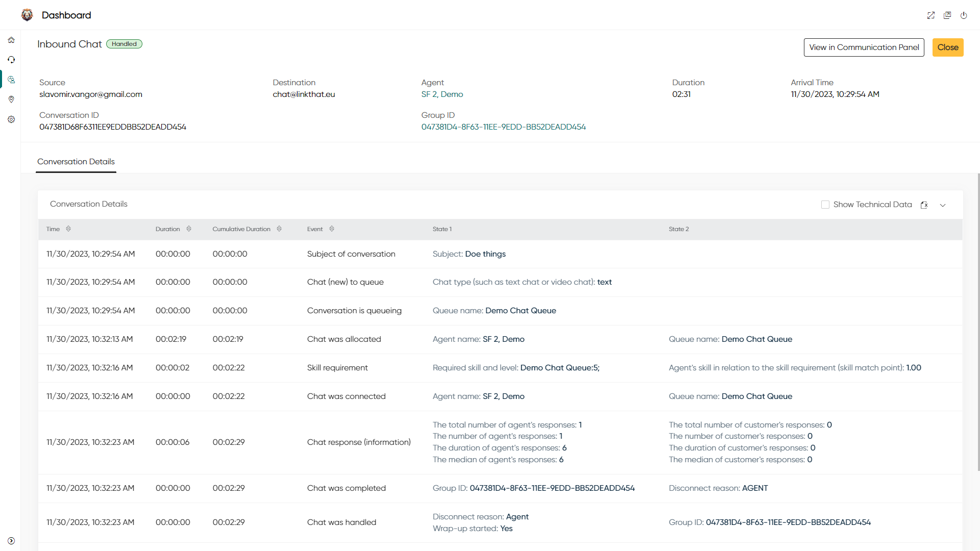The height and width of the screenshot is (551, 980).
Task: Sort by Event column arrows
Action: click(x=332, y=229)
